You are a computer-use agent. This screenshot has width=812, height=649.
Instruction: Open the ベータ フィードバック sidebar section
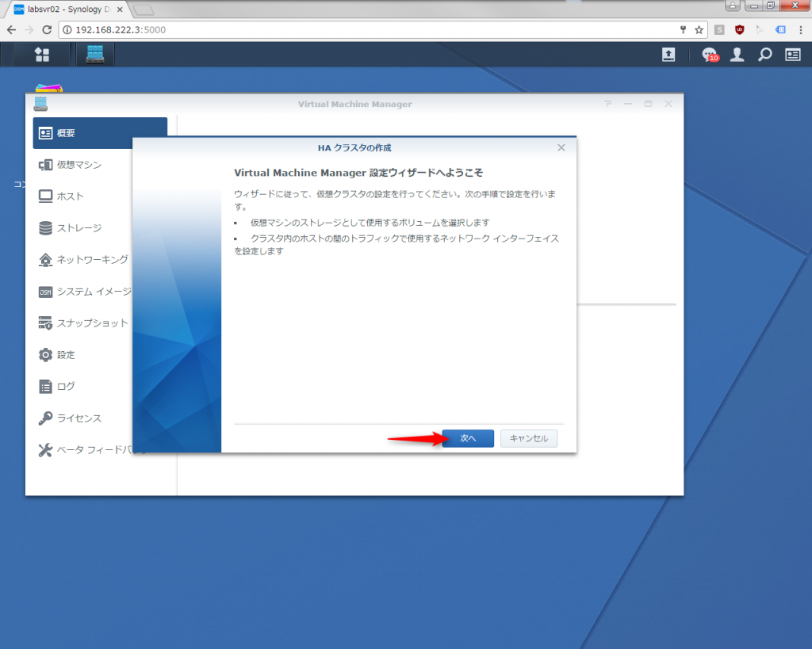84,450
